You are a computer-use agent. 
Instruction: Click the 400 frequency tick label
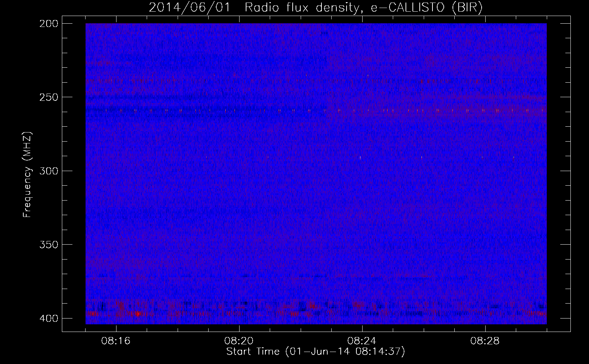49,318
